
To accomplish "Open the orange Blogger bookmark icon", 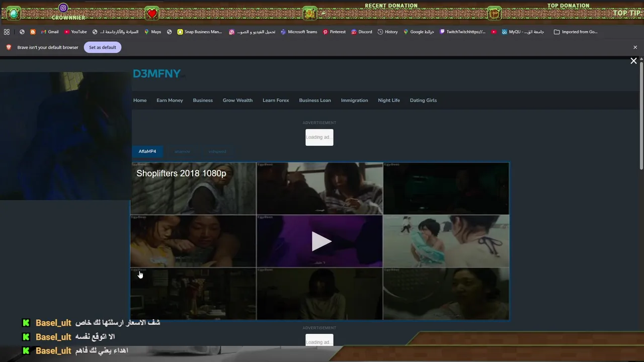I will [33, 32].
